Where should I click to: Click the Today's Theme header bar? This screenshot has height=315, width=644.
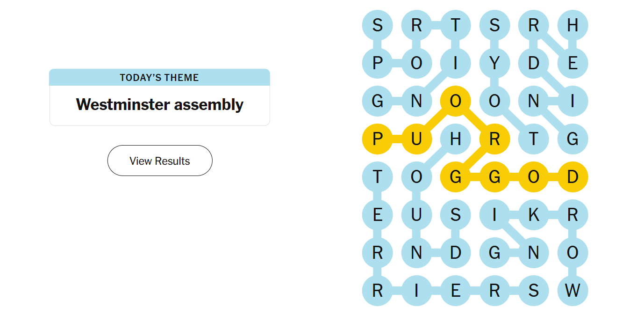pos(159,78)
